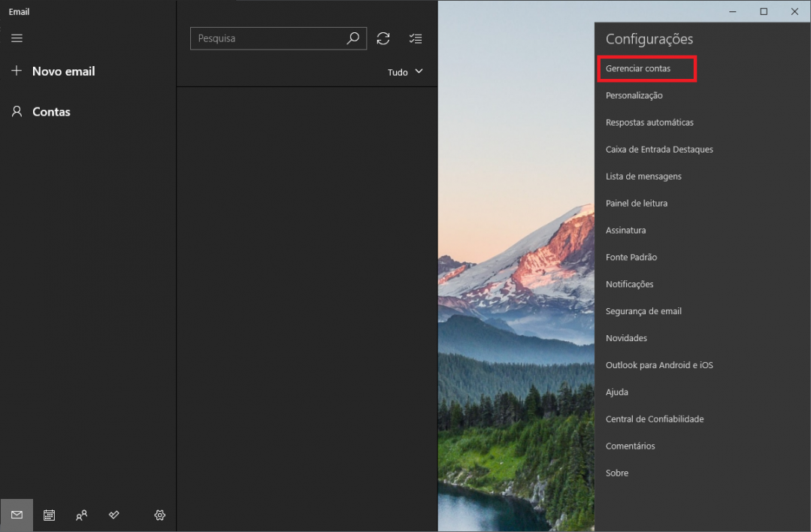Image resolution: width=811 pixels, height=532 pixels.
Task: Expand the Tudo filter dropdown
Action: pyautogui.click(x=405, y=72)
